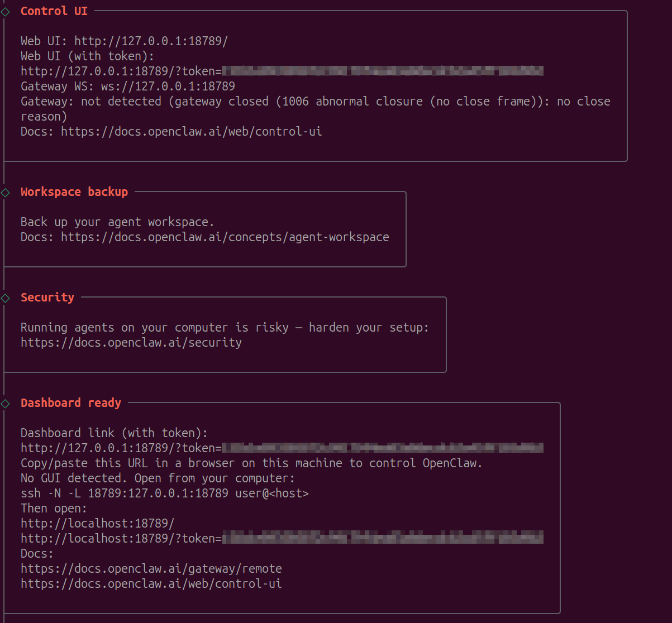Click the diamond marker beside Workspace backup

pyautogui.click(x=5, y=193)
